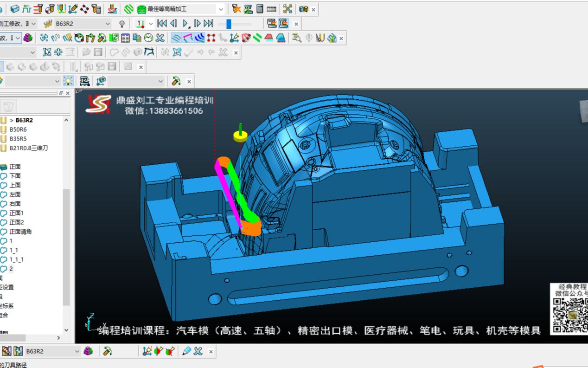Jump simulation to the end
Viewport: 588px width, 368px height.
coord(208,23)
